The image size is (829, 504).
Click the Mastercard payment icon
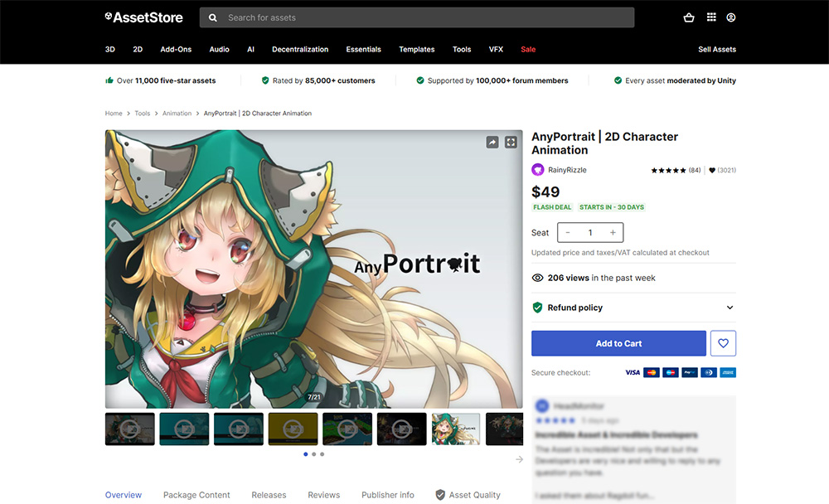[x=652, y=373]
